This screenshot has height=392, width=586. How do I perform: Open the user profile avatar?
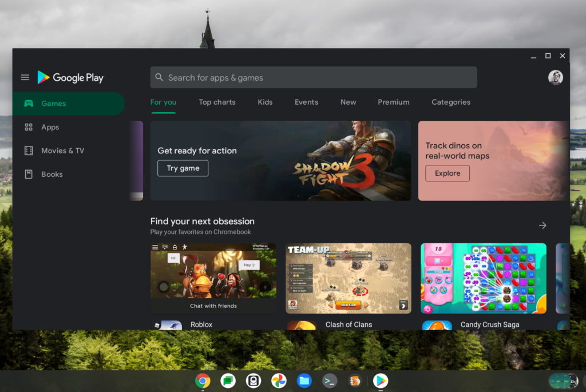555,77
